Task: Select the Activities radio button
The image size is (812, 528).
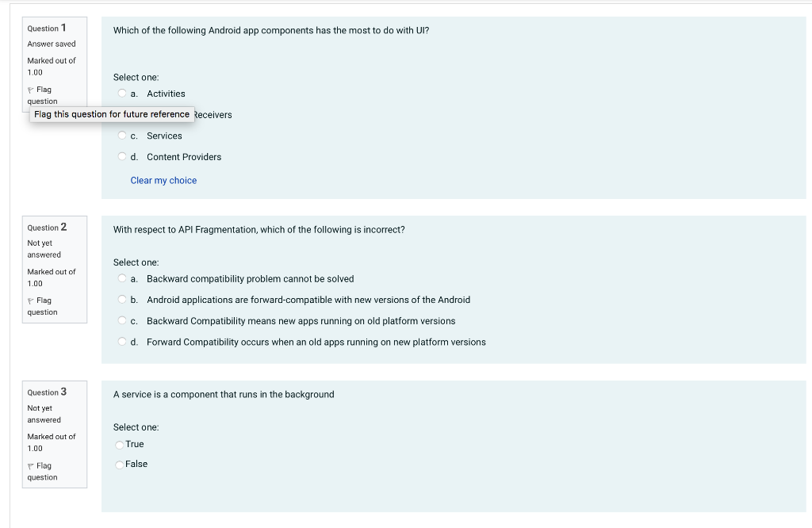Action: 121,94
